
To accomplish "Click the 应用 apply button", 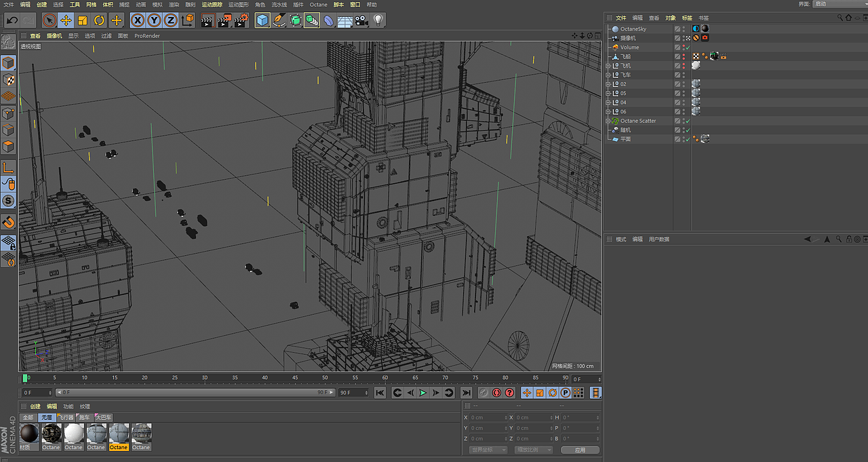I will 580,450.
